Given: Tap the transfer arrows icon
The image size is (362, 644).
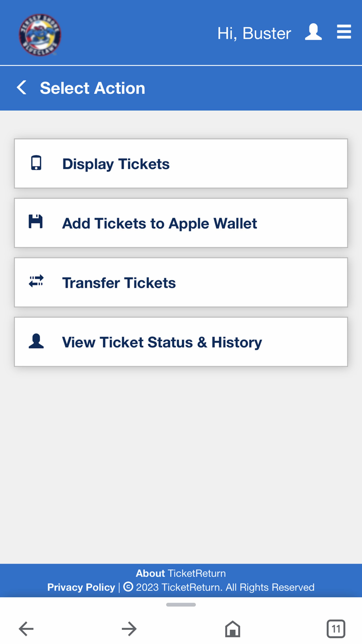Looking at the screenshot, I should click(36, 281).
